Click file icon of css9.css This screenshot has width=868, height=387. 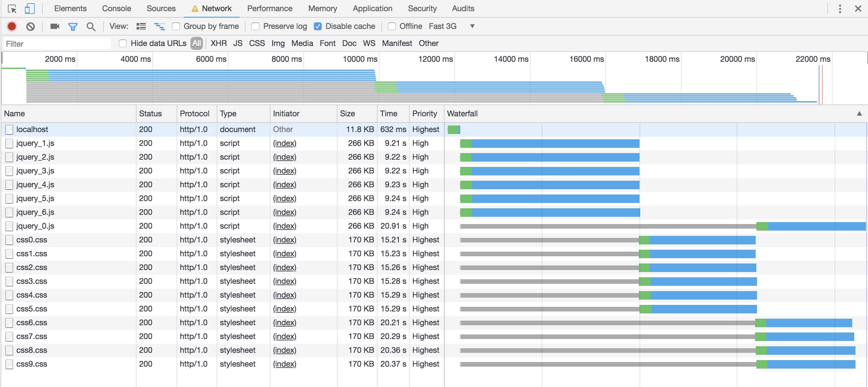10,364
